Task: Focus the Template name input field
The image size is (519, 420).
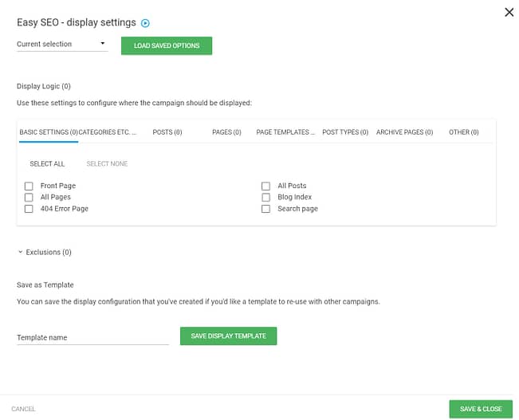Action: point(92,338)
